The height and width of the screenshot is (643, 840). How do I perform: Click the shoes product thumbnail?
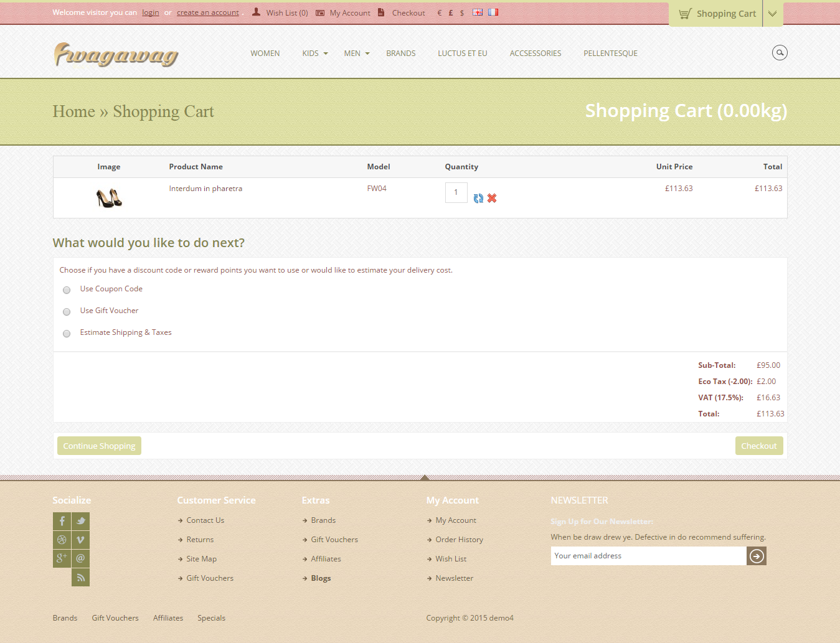point(109,198)
